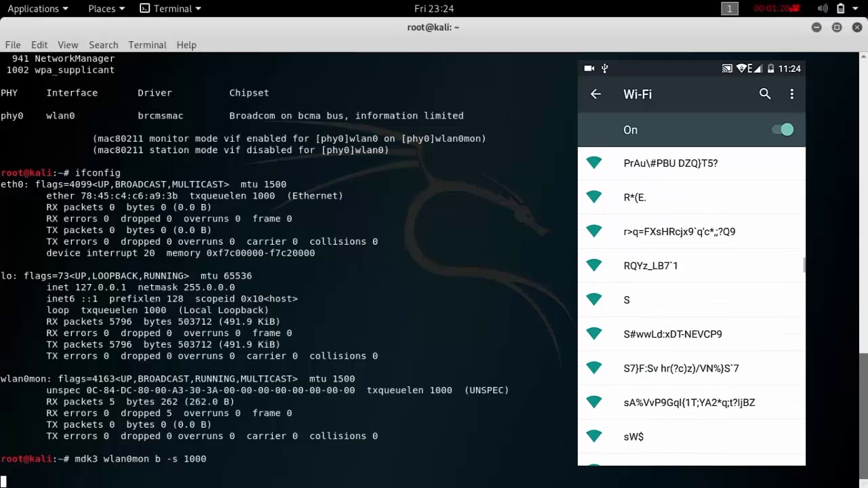Viewport: 868px width, 488px height.
Task: Select the network named S
Action: pyautogui.click(x=692, y=300)
